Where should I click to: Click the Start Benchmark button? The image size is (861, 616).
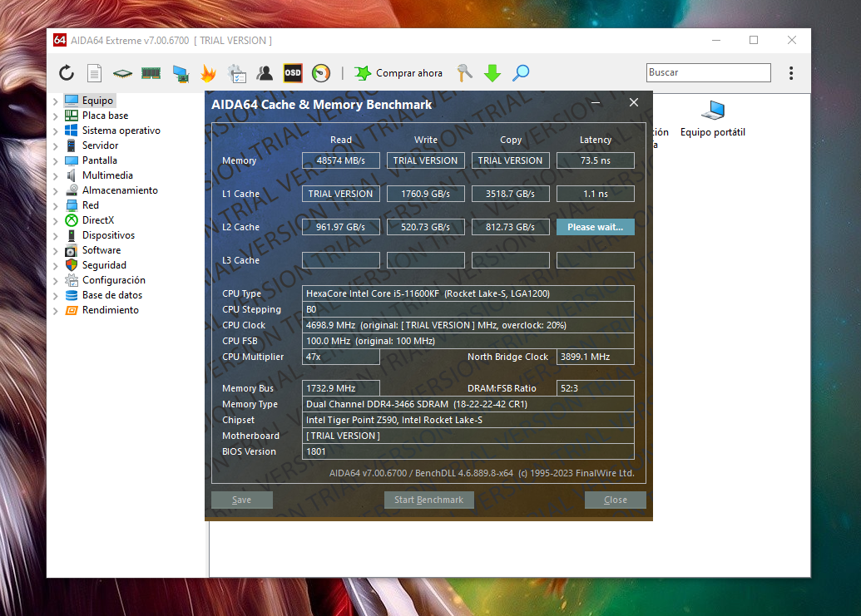click(429, 500)
